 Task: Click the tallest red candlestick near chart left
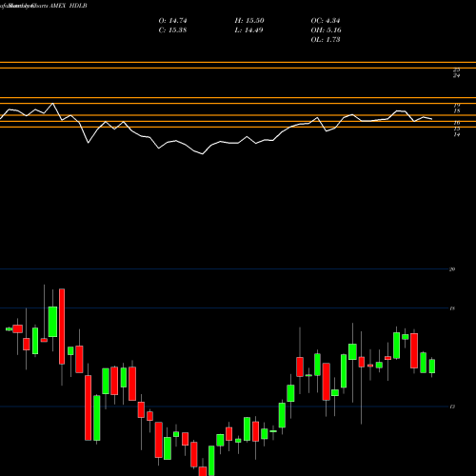tap(62, 327)
